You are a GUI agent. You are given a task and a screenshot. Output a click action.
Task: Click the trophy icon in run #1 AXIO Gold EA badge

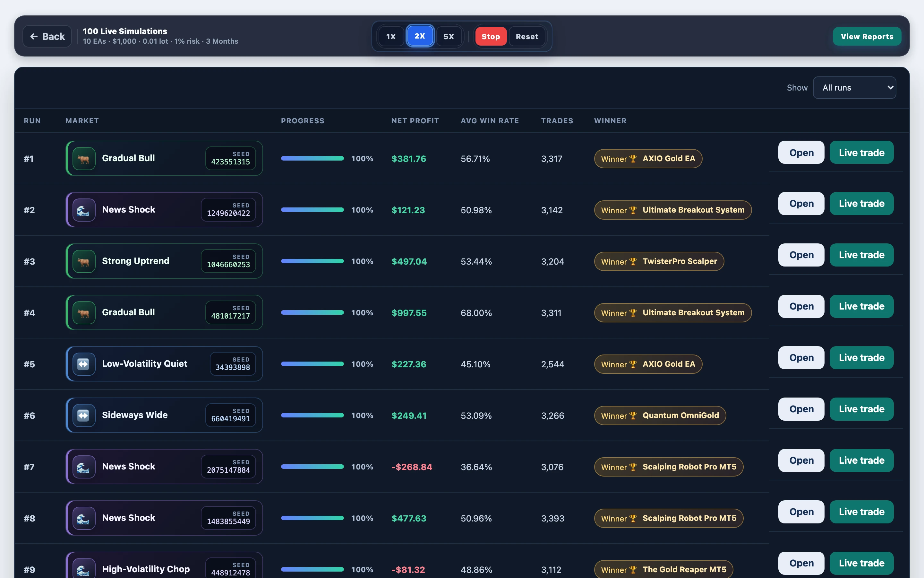633,159
